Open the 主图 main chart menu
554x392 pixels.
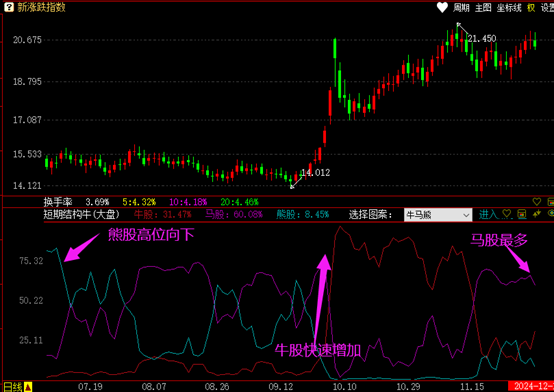click(483, 8)
